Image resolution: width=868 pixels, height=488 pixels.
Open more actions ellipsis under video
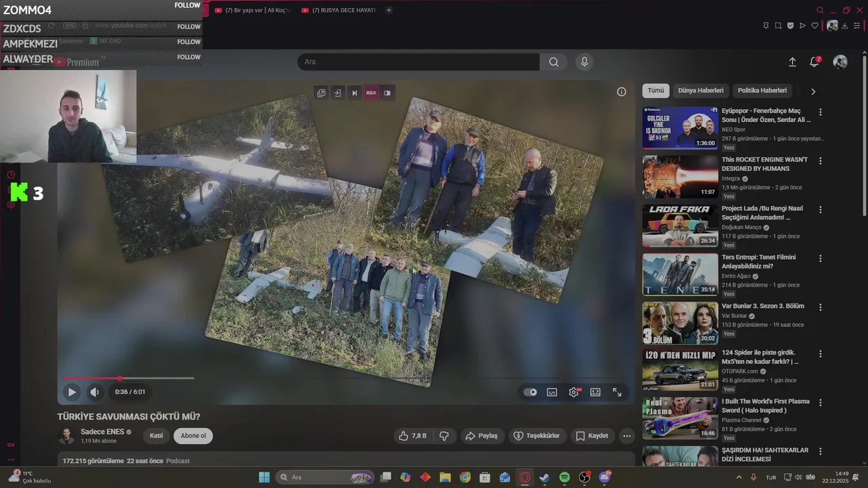627,436
